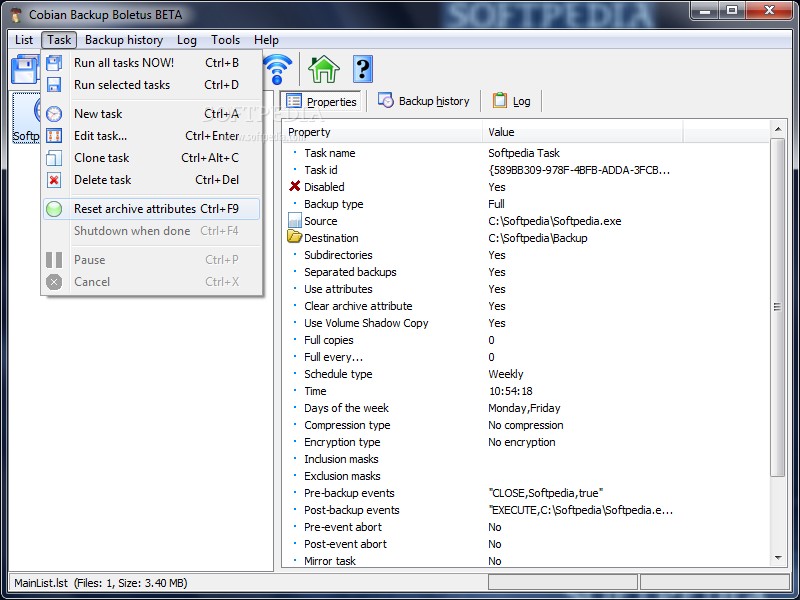
Task: Click the floppy icon beside Run selected tasks
Action: pyautogui.click(x=54, y=85)
